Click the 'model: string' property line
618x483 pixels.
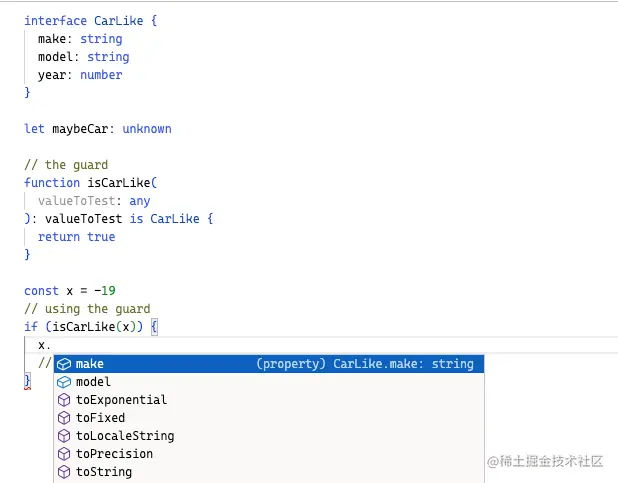click(84, 57)
